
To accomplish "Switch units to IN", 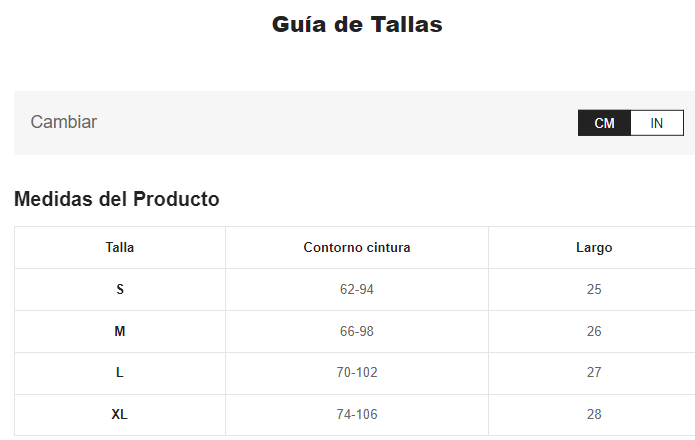I will [657, 123].
